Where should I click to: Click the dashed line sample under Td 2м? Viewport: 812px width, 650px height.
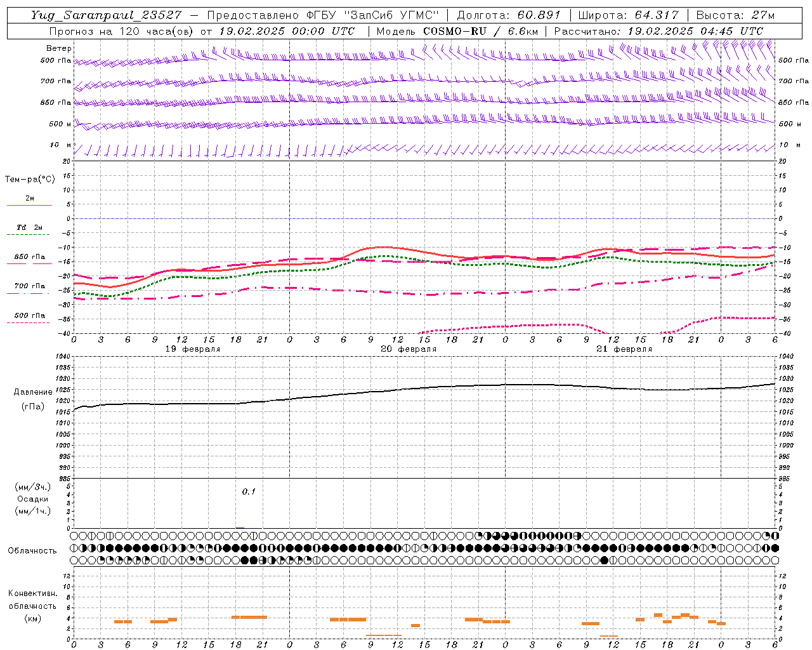[28, 235]
